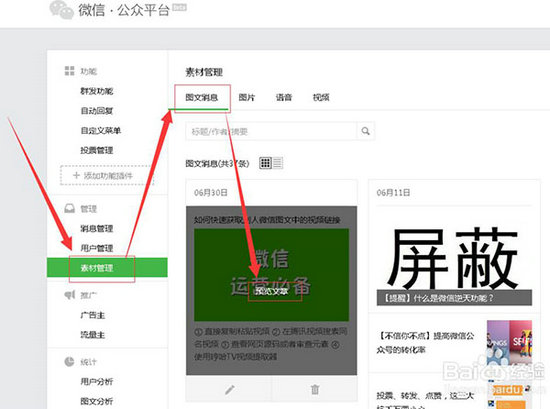Viewport: 550px width, 409px height.
Task: Click thumbnail beside 提高微信公众号的转化率 article
Action: 509,342
